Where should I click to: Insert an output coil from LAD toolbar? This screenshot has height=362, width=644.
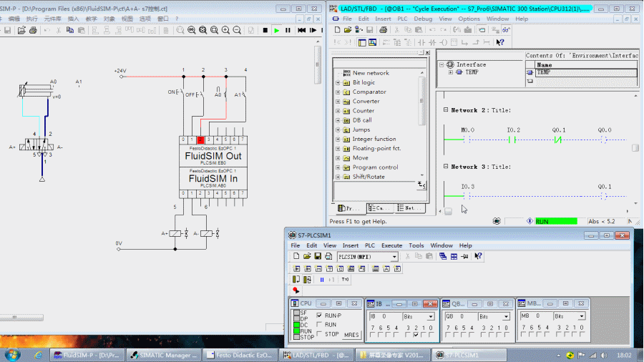[444, 42]
